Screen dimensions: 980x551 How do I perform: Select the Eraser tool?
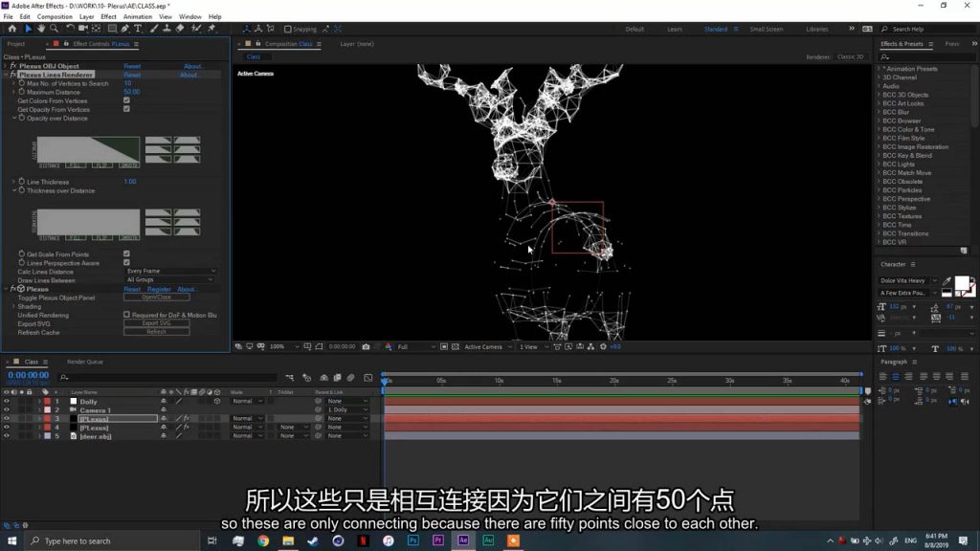pyautogui.click(x=180, y=29)
